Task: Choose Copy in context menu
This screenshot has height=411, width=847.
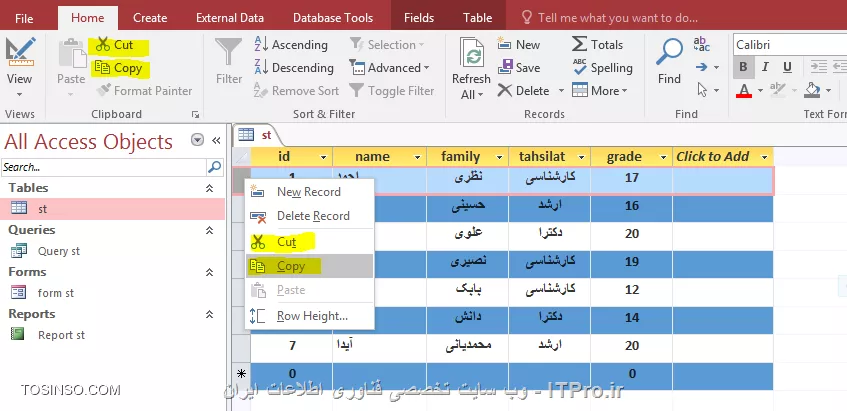Action: pos(310,266)
